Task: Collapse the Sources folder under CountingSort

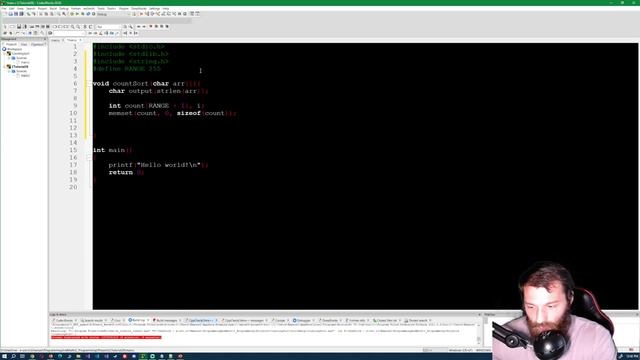Action: pos(9,58)
